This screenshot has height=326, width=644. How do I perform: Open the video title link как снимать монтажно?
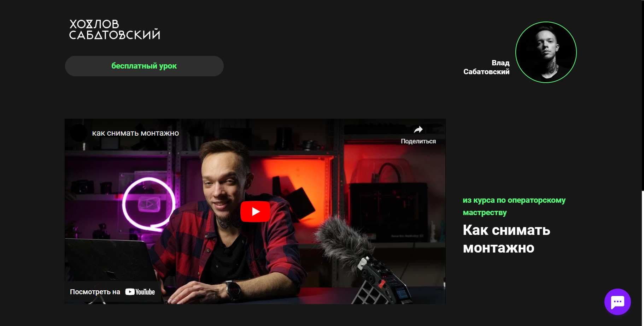click(x=135, y=133)
